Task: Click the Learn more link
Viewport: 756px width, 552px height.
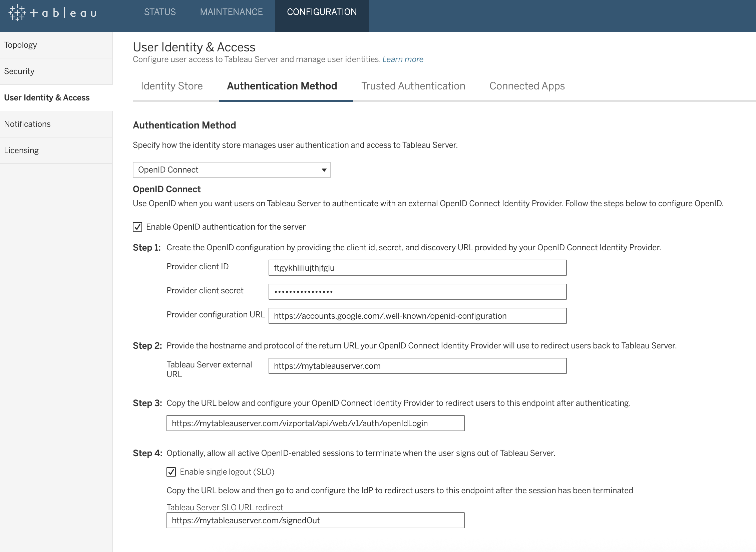Action: click(403, 59)
